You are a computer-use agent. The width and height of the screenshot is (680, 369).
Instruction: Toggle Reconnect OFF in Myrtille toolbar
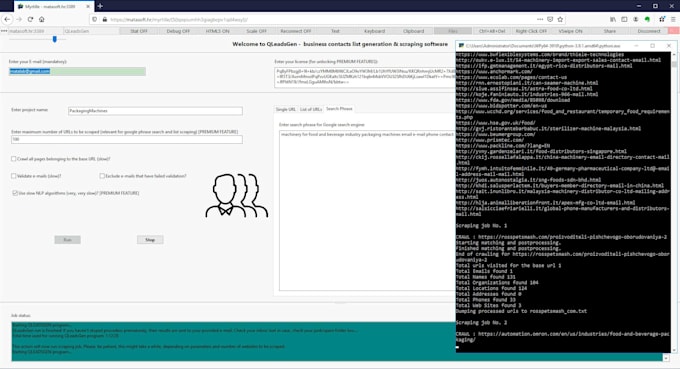coord(296,31)
